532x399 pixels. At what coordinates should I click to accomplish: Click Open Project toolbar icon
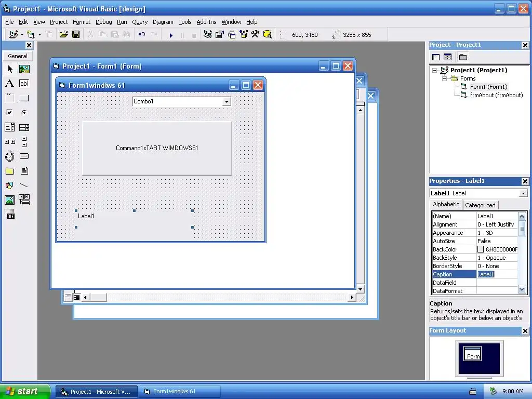(63, 35)
